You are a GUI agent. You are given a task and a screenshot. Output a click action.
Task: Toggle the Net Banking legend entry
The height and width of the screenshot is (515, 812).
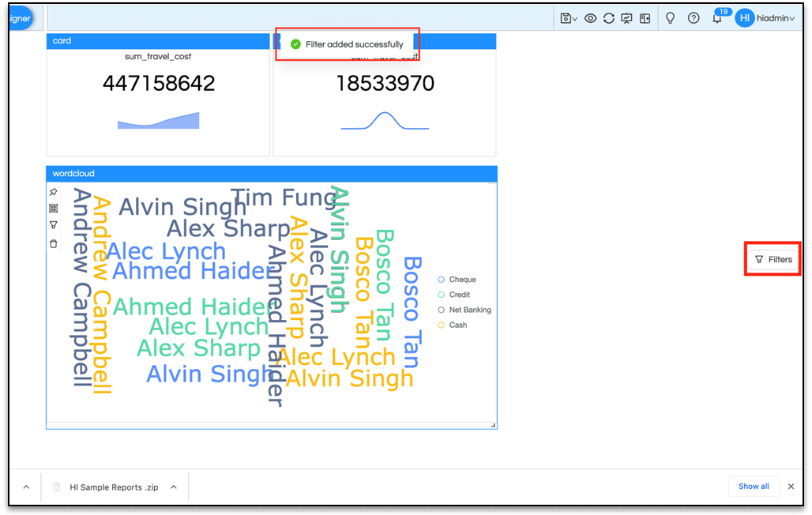pos(464,310)
